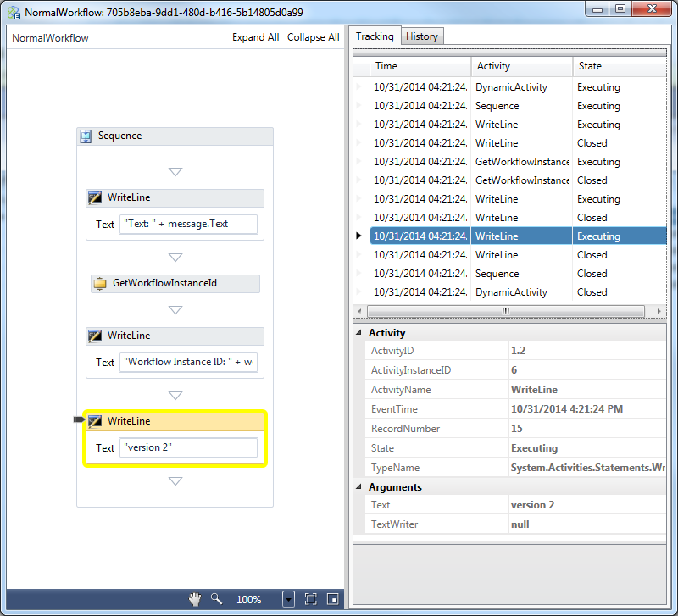
Task: Select the DynamicActivity Executing row
Action: [518, 87]
